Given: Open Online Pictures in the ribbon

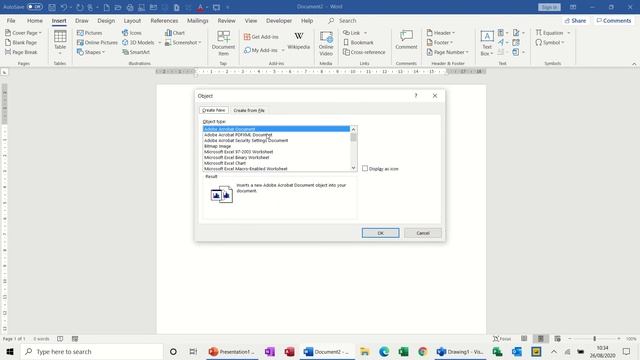Looking at the screenshot, I should point(97,42).
